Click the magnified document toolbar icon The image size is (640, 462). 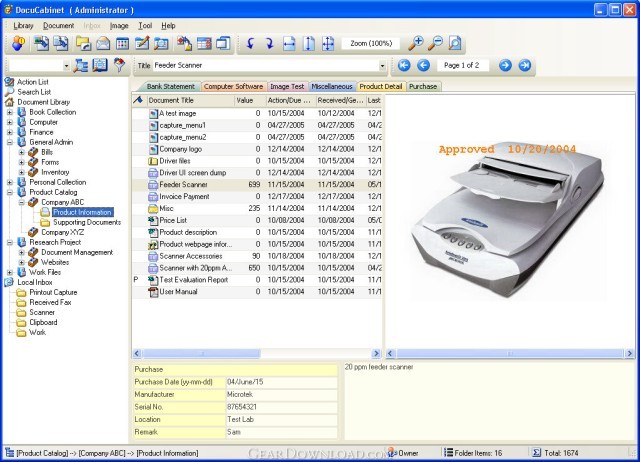tap(162, 43)
